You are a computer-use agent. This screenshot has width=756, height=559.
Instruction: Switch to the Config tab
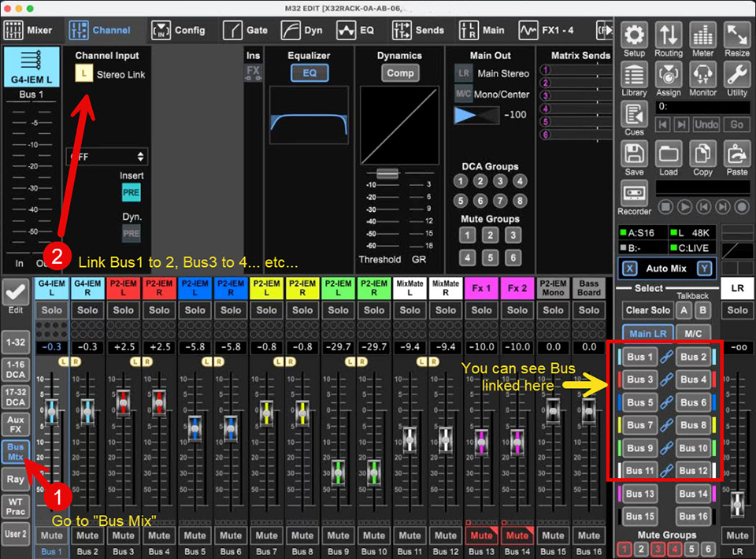179,31
